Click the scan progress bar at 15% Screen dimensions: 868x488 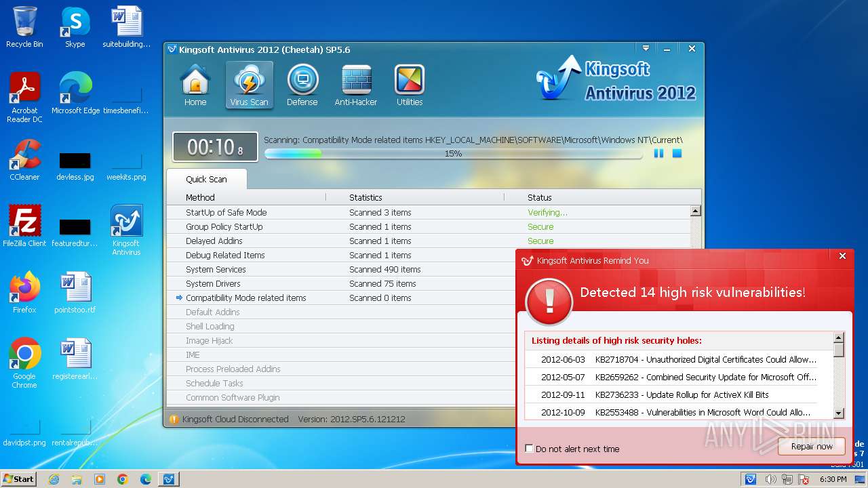coord(453,154)
